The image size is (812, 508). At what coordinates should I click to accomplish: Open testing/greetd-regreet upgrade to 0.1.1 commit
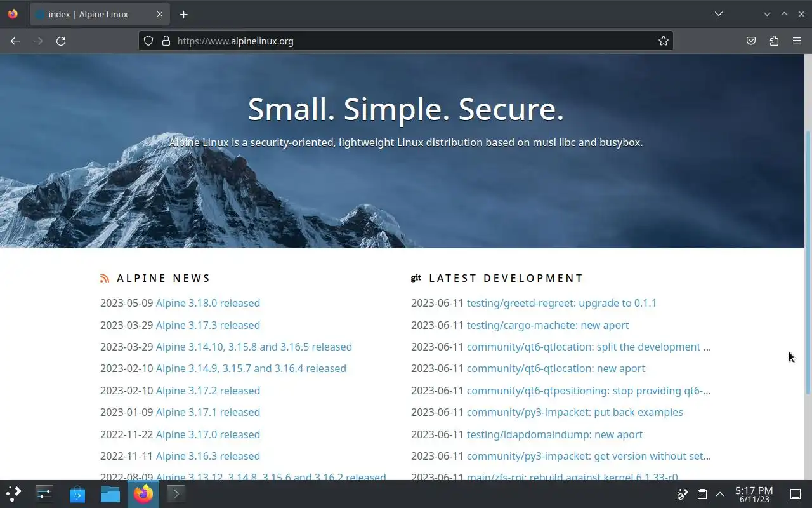[x=561, y=303]
